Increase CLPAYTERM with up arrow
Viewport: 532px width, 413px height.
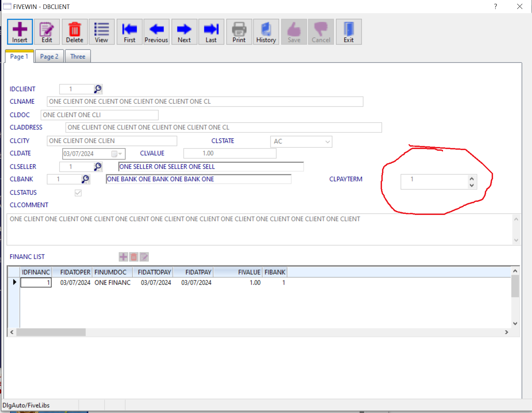point(472,179)
